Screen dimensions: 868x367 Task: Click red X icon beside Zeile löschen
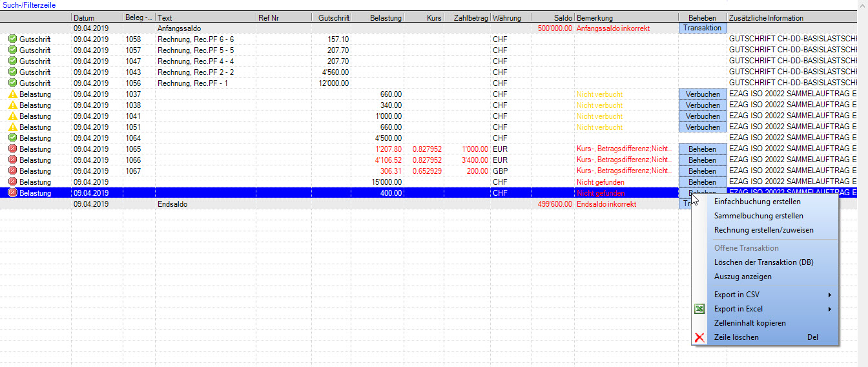699,337
